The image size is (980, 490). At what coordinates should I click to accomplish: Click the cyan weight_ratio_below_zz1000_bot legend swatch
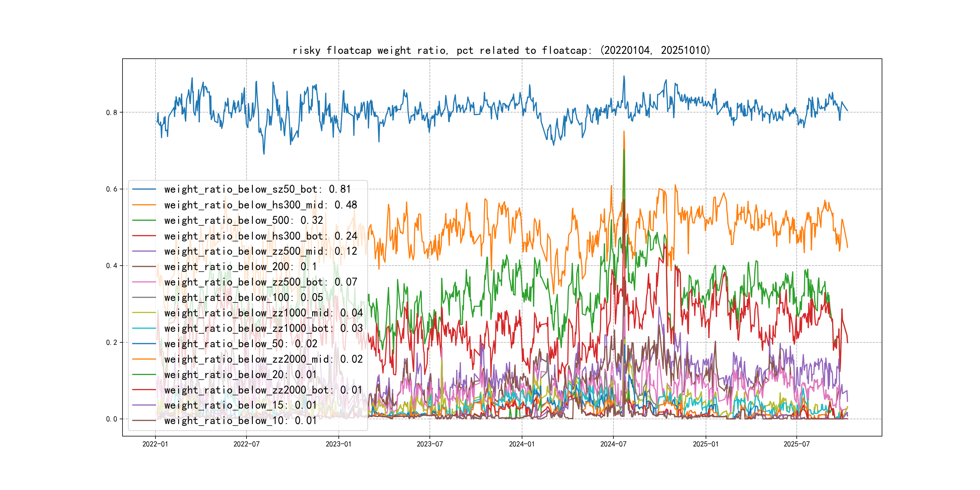[x=144, y=328]
